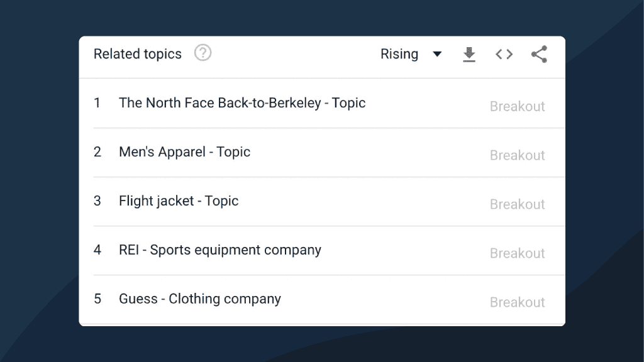The image size is (644, 362).
Task: Click the Related topics heading
Action: tap(138, 54)
